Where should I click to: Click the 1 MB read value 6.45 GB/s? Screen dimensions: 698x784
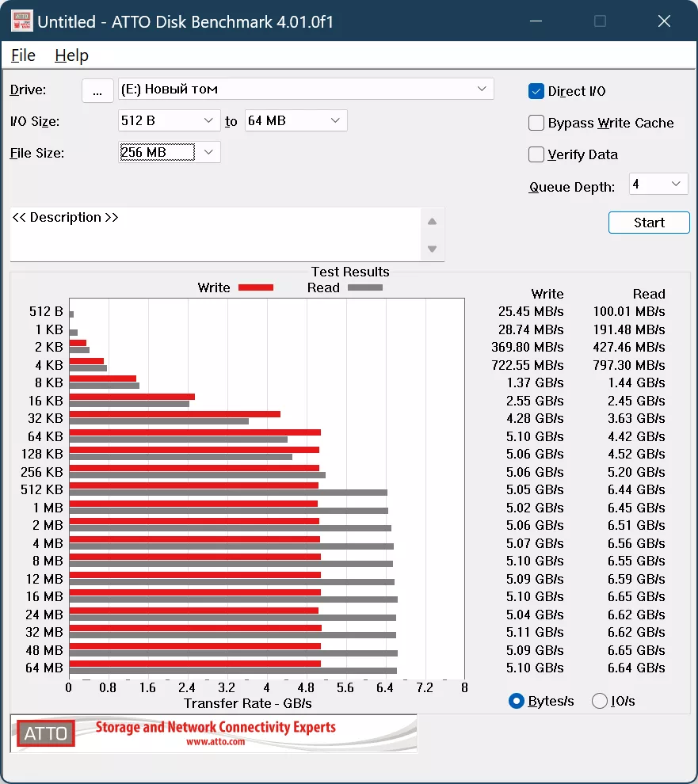[636, 508]
